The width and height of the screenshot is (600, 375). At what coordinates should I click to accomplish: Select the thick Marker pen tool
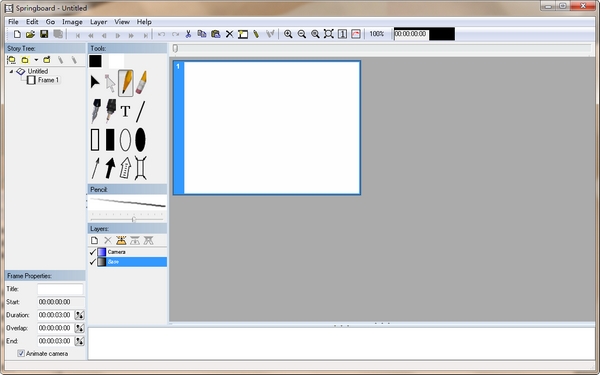click(x=111, y=111)
